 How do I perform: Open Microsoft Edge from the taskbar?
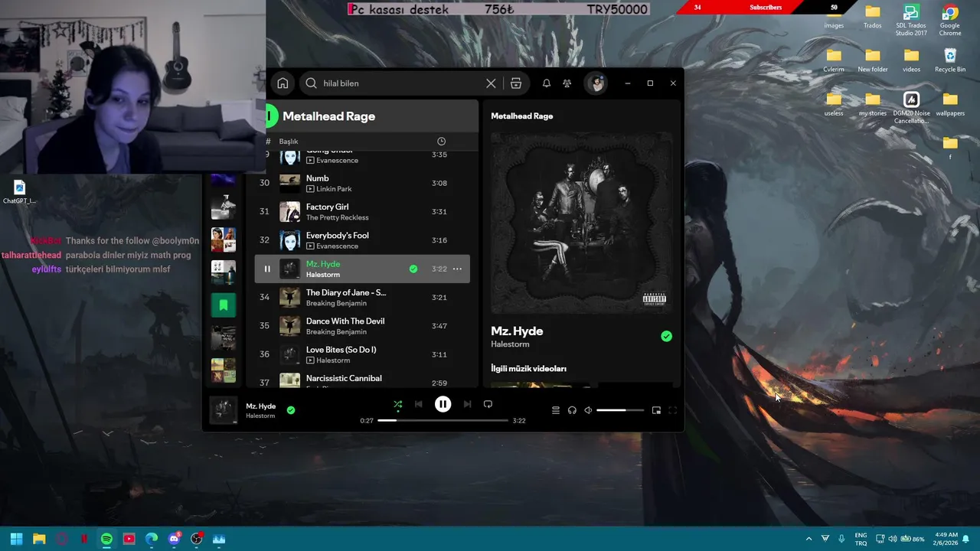pos(152,539)
